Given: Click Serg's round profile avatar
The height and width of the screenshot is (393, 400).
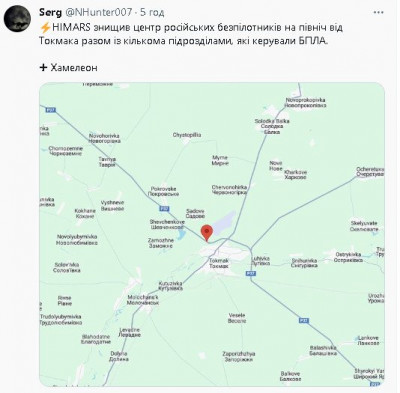Looking at the screenshot, I should tap(17, 18).
